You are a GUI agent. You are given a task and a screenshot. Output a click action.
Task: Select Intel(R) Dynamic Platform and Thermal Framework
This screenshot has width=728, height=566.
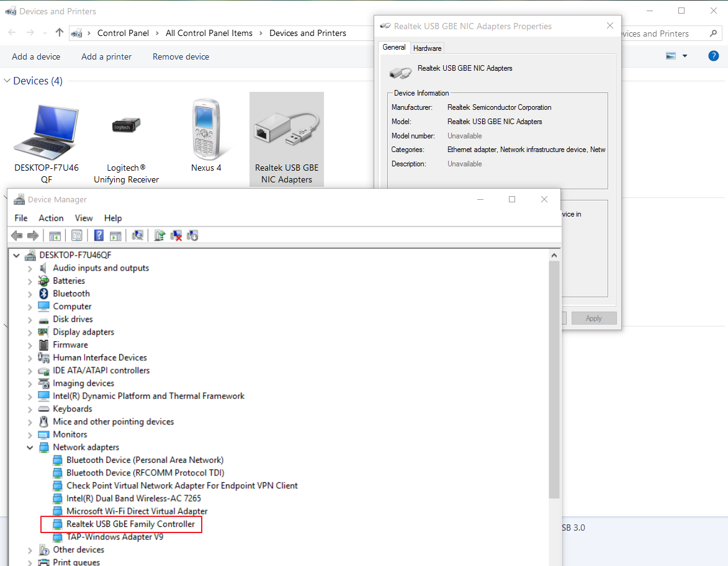148,396
